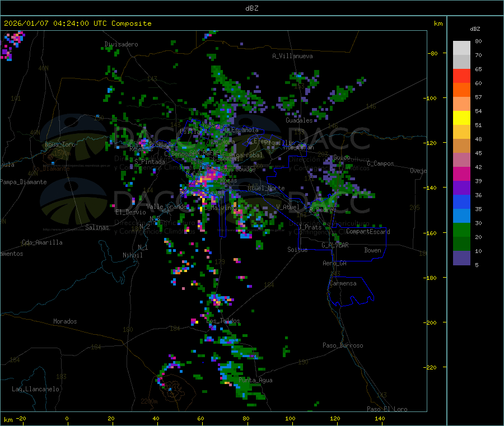Click the Co_Diamante map label
The image size is (504, 426).
click(51, 168)
